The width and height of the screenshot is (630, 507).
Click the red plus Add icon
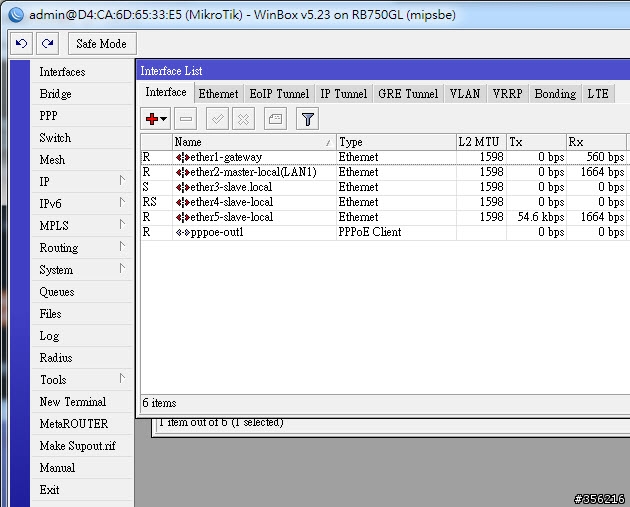click(x=151, y=119)
